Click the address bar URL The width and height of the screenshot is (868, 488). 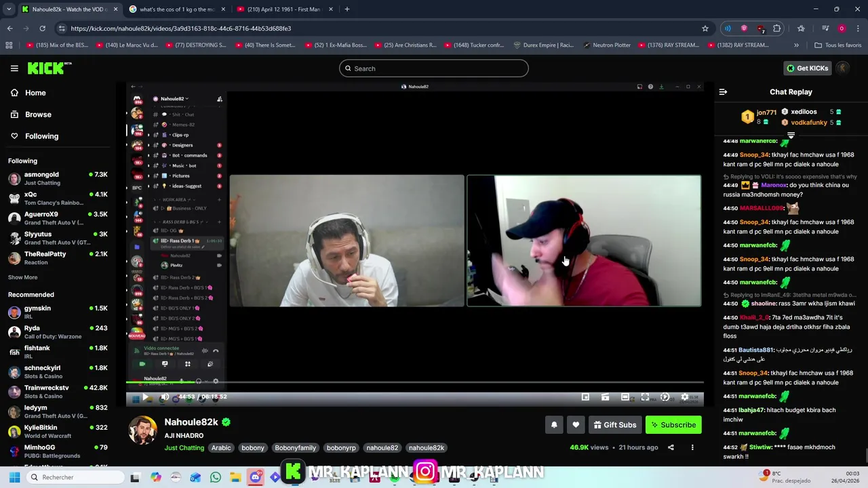coord(180,28)
